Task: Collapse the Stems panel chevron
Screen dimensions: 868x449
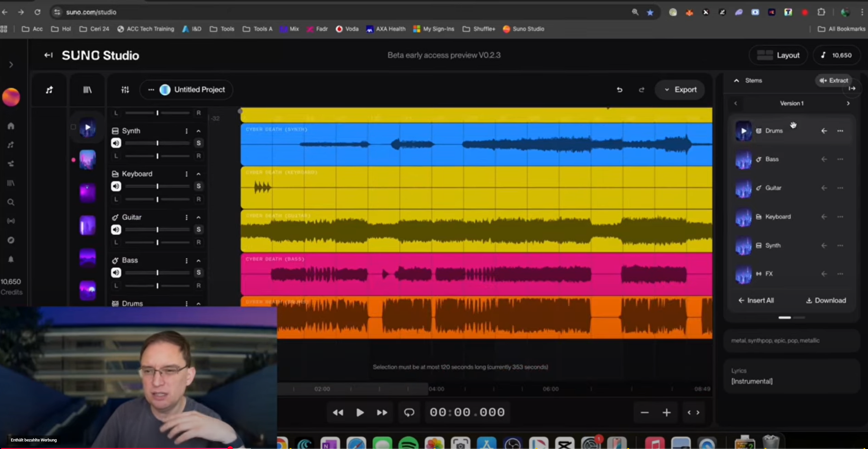Action: pyautogui.click(x=736, y=80)
